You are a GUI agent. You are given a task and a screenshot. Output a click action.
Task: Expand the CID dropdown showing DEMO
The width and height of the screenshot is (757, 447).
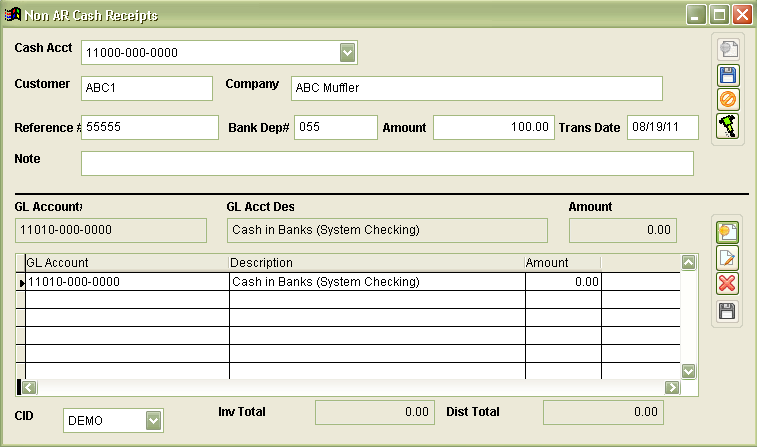pos(153,421)
